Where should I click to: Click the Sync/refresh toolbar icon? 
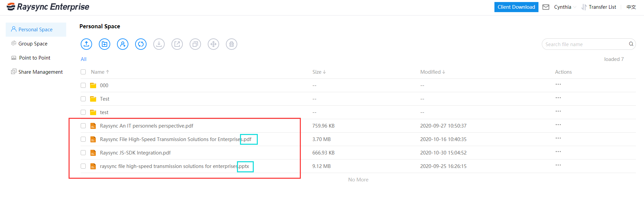tap(141, 44)
